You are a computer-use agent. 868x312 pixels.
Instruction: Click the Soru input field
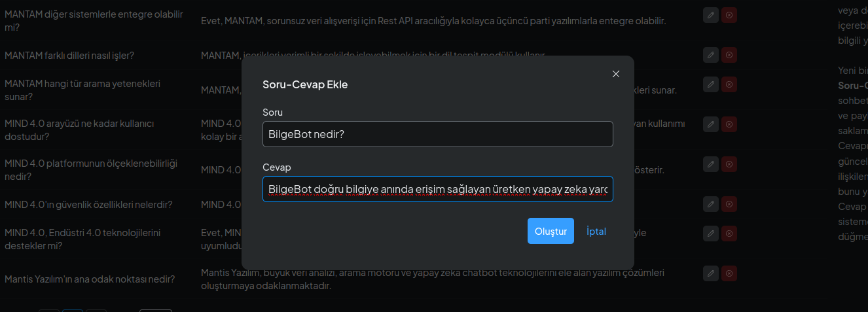(x=437, y=134)
